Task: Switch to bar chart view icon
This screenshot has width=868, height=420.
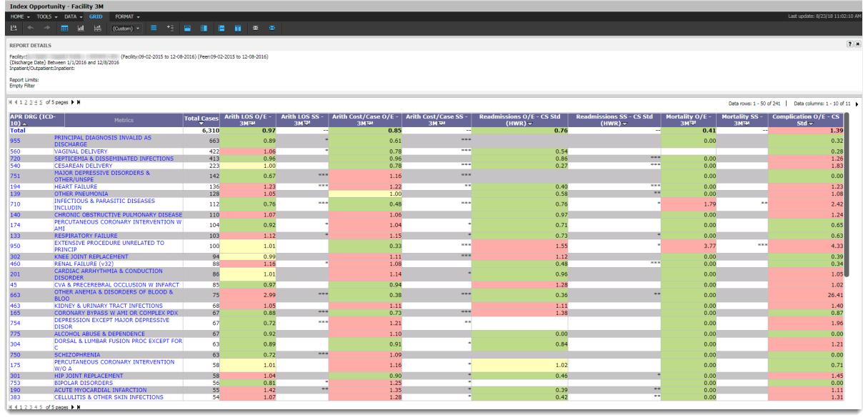Action: click(x=81, y=28)
